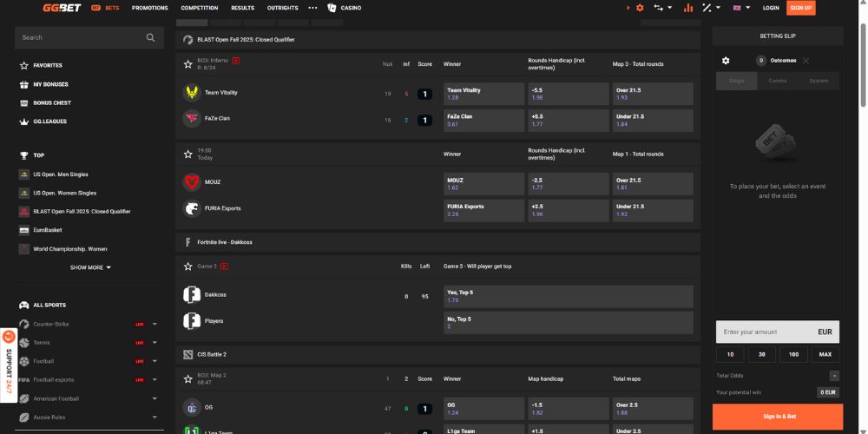Open Counter-Strike sport icon
The height and width of the screenshot is (434, 868).
(x=23, y=325)
